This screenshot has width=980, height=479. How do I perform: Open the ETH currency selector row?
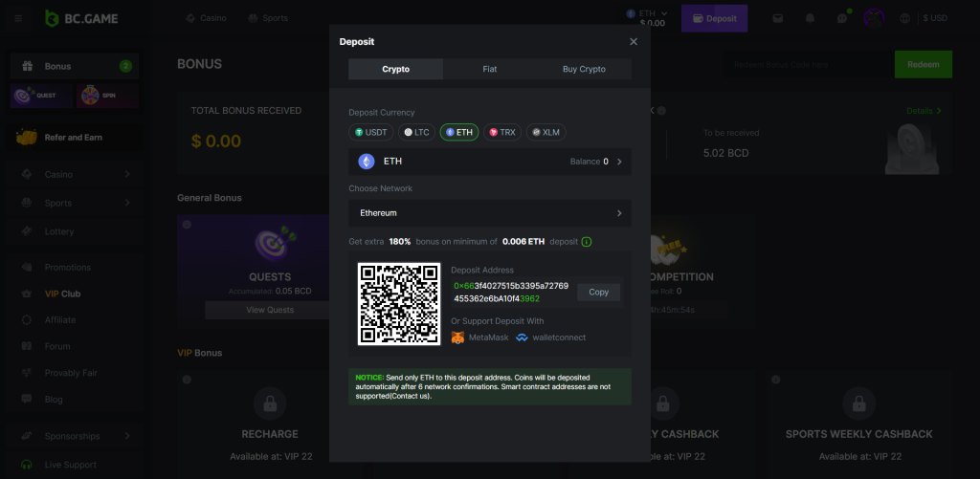490,162
